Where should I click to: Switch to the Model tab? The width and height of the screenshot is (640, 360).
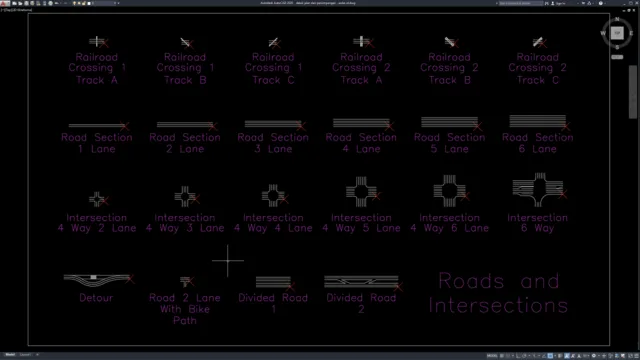pos(10,355)
